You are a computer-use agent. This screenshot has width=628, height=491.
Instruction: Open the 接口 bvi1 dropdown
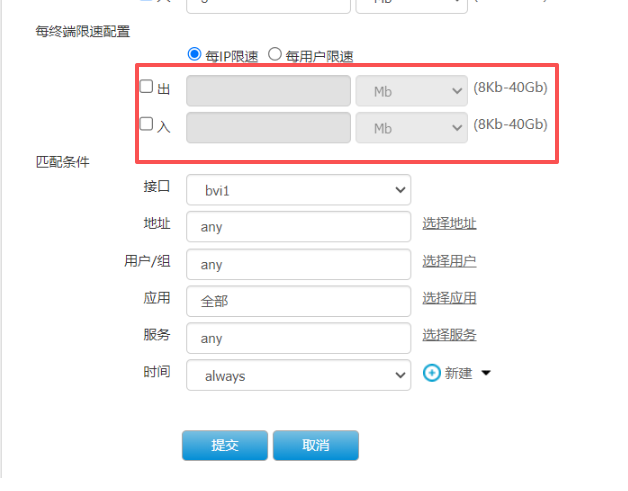tap(298, 188)
